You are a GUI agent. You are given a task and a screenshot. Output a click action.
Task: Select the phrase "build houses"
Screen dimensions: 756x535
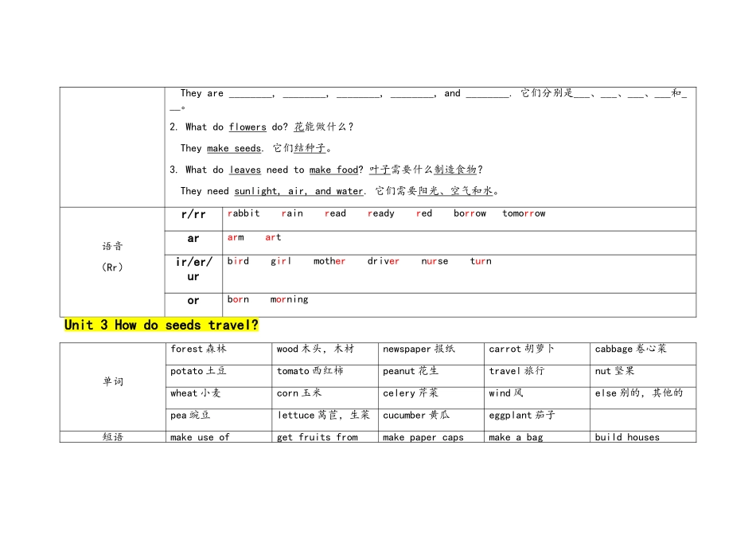[x=627, y=437]
